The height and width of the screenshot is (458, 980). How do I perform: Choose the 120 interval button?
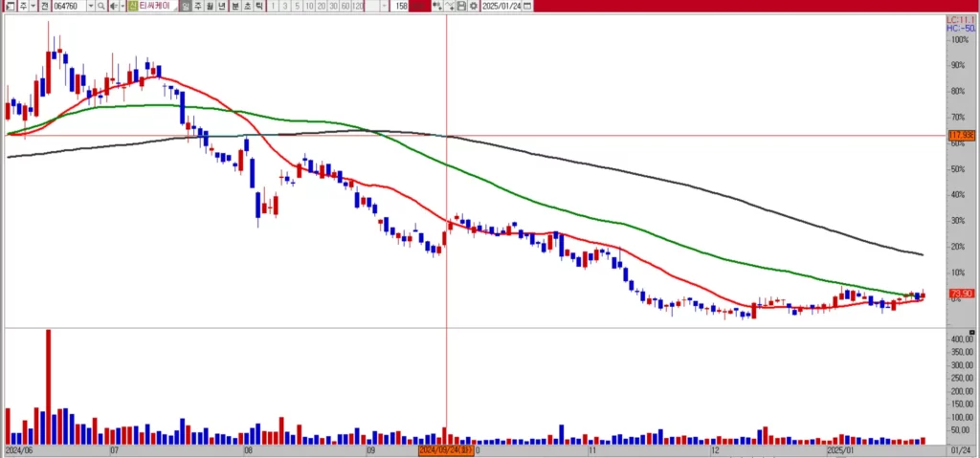click(358, 7)
